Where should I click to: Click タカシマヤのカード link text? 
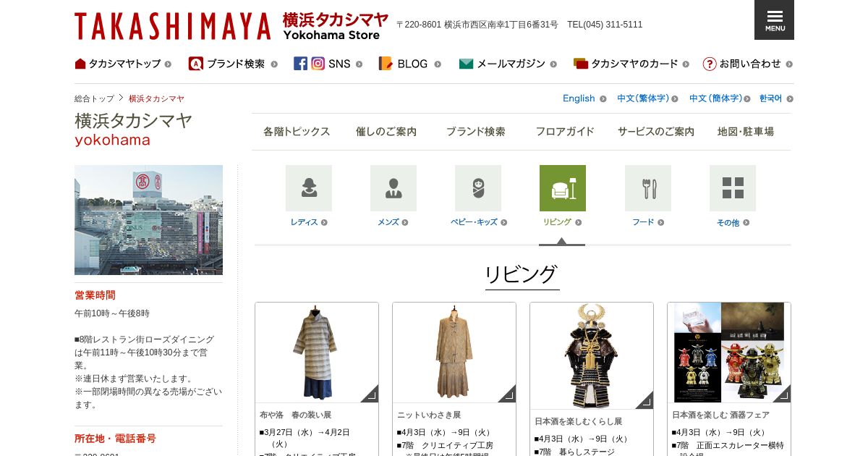(634, 64)
